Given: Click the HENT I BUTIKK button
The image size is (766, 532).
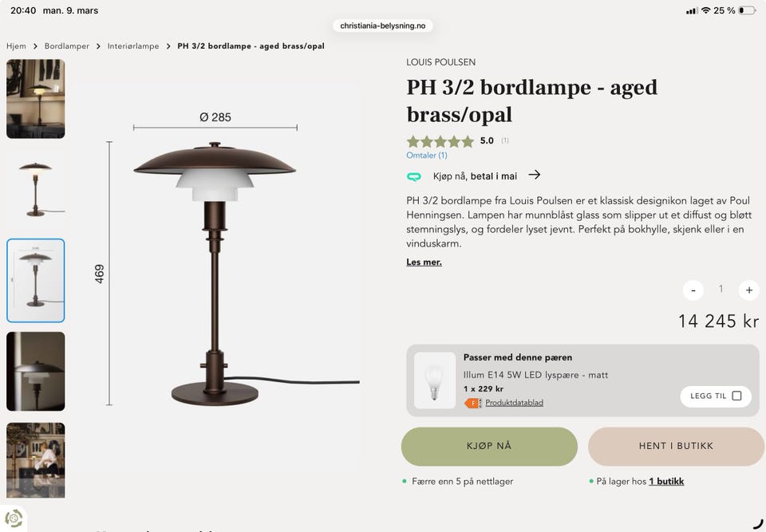Looking at the screenshot, I should coord(676,446).
